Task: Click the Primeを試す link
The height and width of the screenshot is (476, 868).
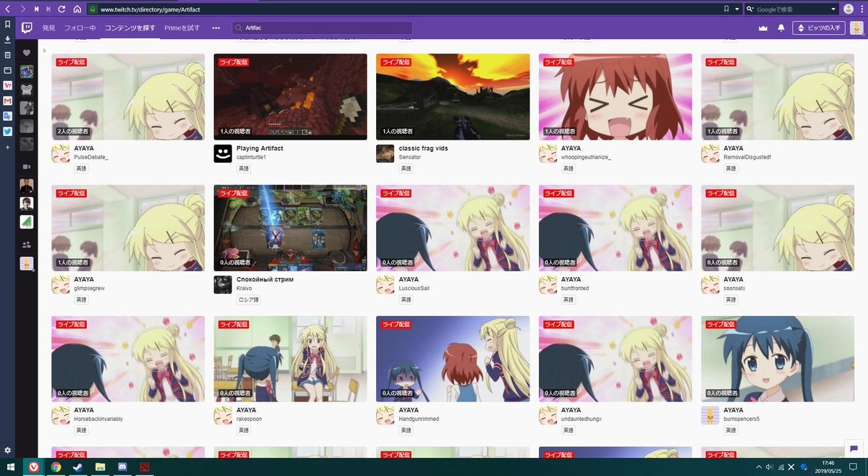Action: tap(182, 27)
